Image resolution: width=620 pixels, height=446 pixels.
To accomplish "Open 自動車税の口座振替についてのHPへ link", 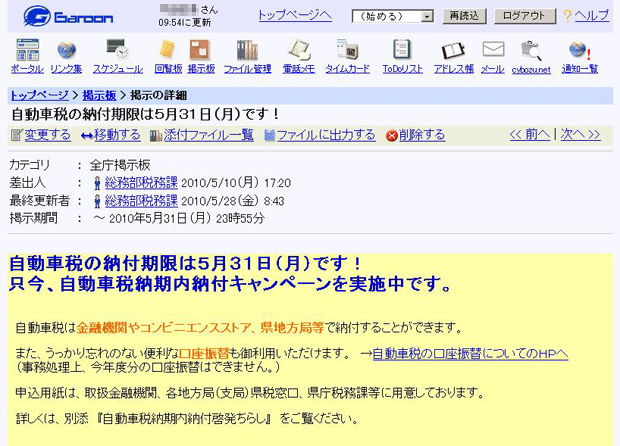I will tap(470, 353).
